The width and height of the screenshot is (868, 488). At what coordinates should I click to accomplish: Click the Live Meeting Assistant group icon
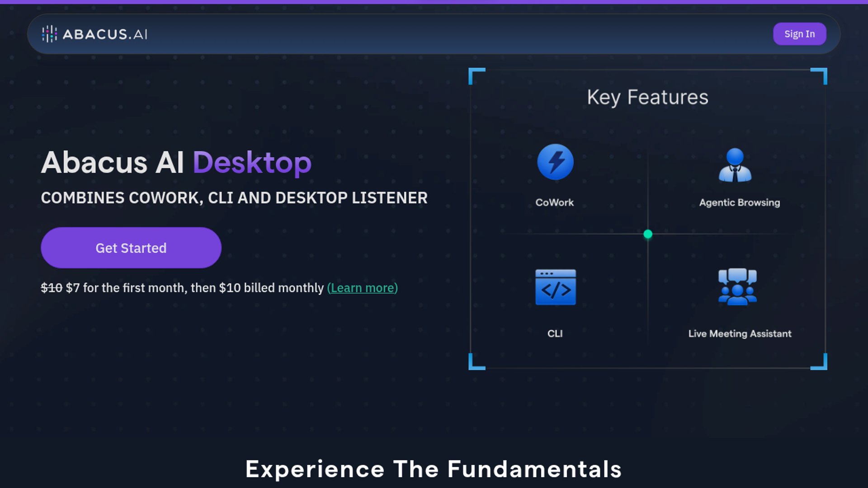point(737,287)
